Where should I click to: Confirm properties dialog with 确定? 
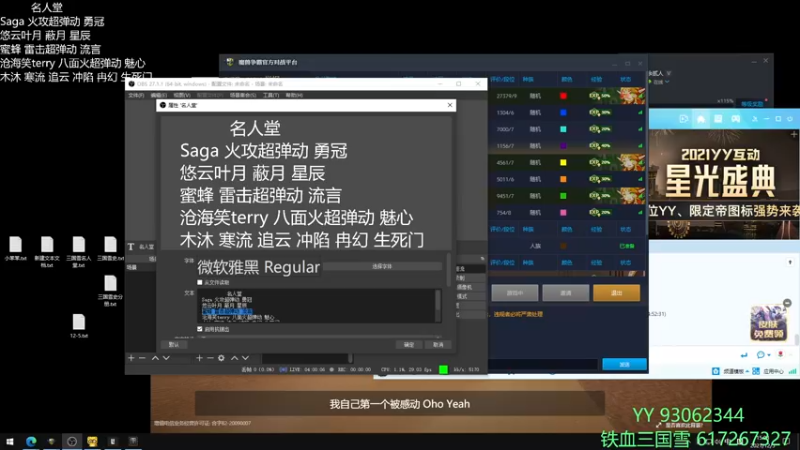point(409,345)
